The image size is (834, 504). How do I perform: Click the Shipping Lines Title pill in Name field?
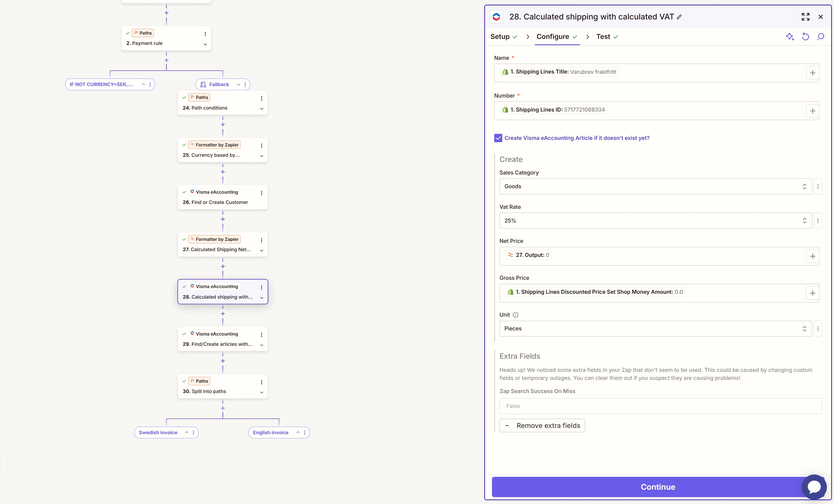click(x=559, y=72)
